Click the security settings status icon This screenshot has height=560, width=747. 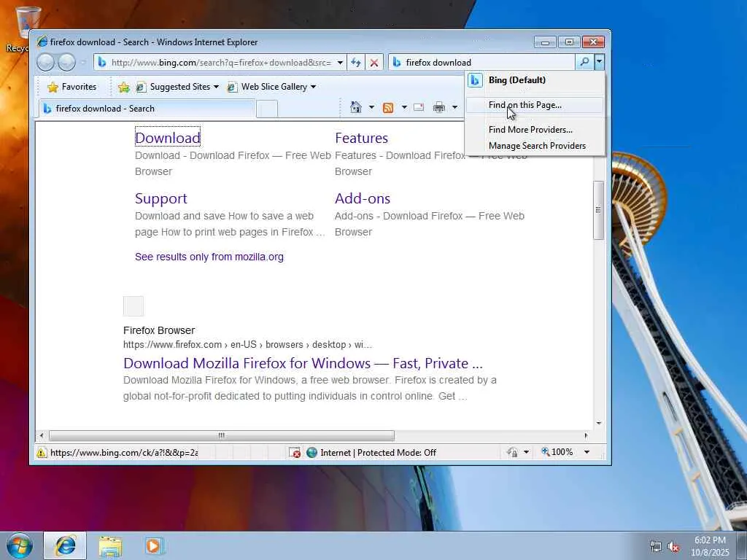513,452
